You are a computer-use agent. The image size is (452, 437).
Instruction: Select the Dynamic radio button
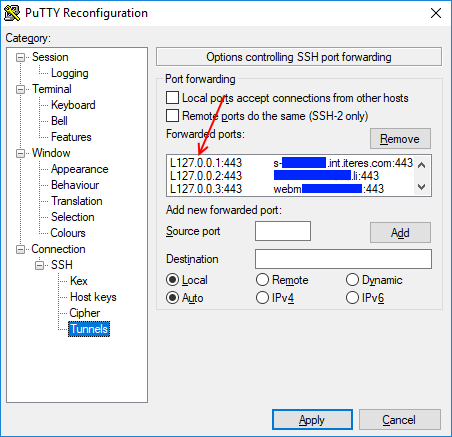coord(352,280)
